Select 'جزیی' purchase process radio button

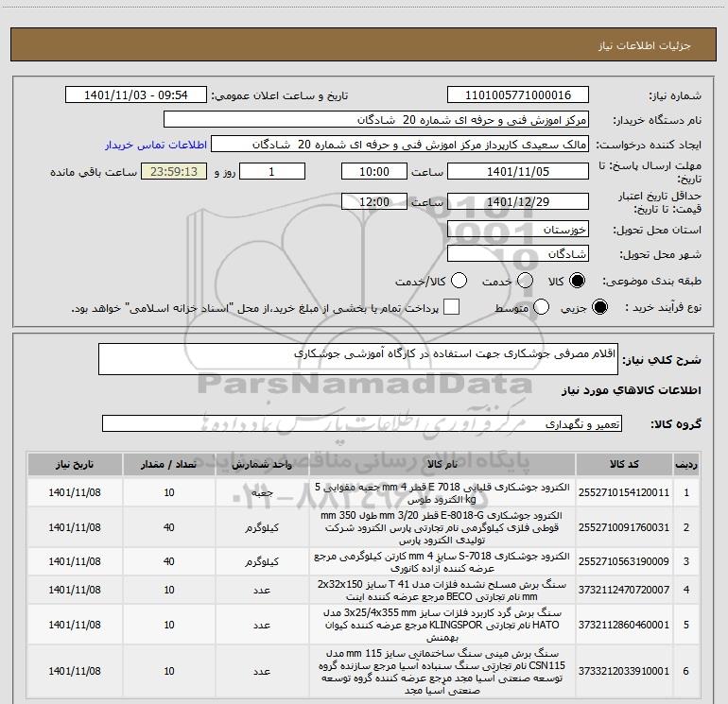point(596,307)
